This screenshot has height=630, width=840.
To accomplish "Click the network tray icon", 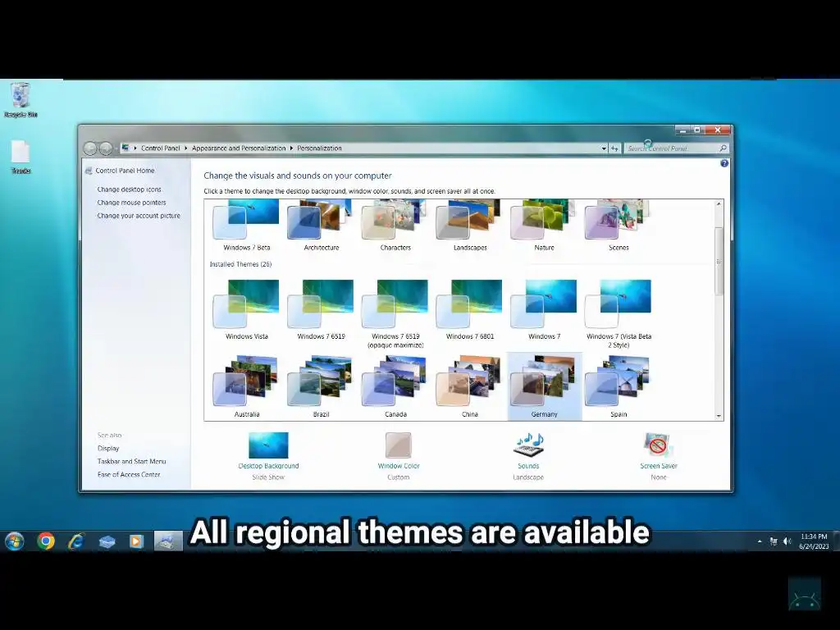I will point(773,541).
